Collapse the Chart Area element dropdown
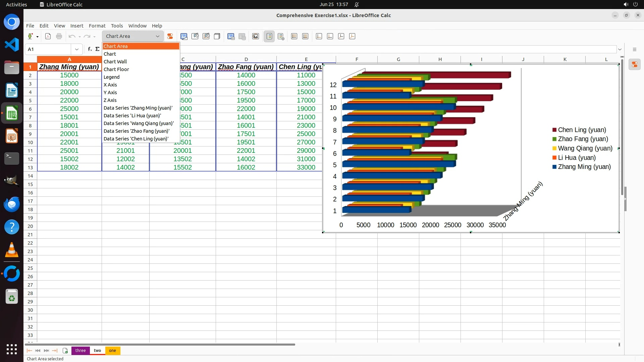 tap(157, 36)
